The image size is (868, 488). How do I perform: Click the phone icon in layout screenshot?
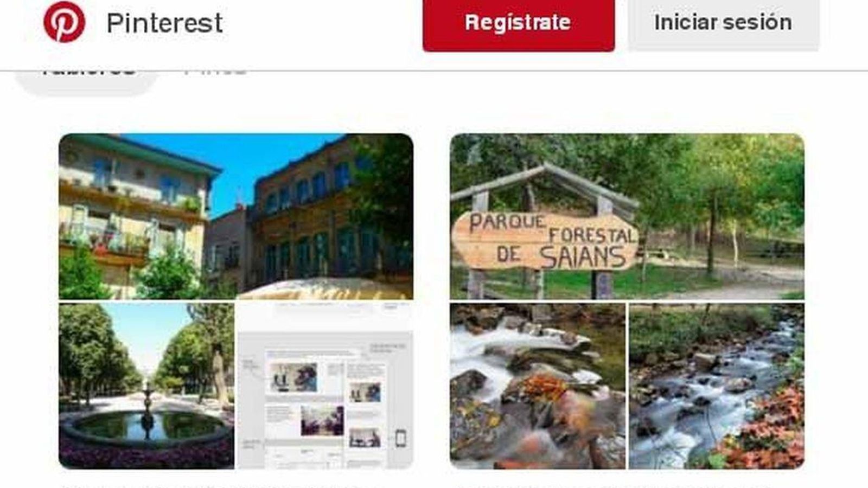point(400,438)
